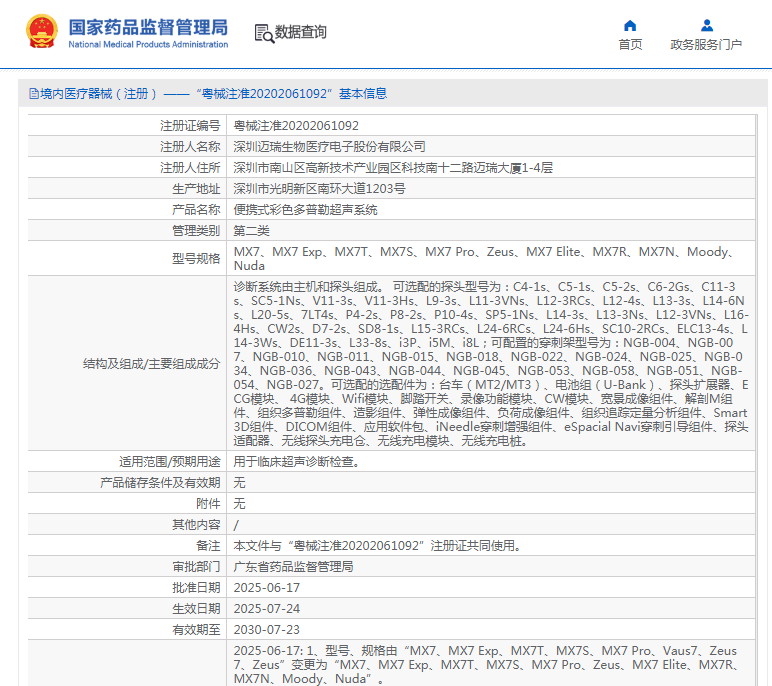Click the national emblem logo
The width and height of the screenshot is (772, 686).
click(x=42, y=32)
